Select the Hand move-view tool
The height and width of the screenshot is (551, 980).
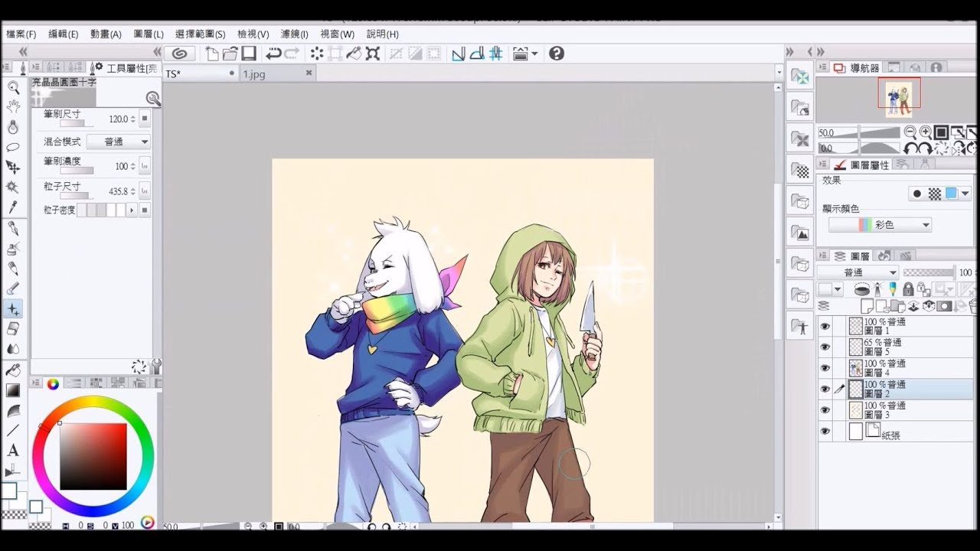13,107
